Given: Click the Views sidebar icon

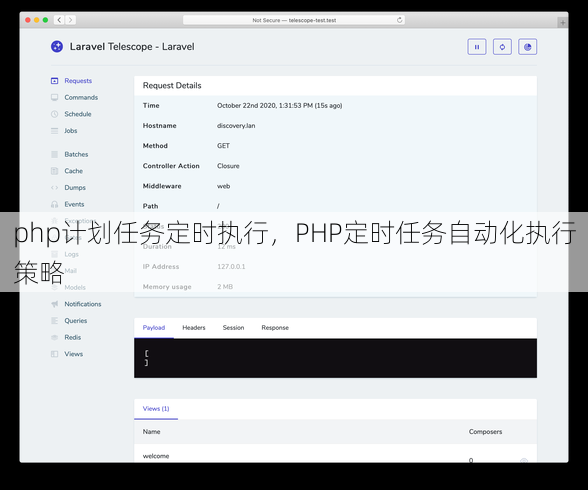Looking at the screenshot, I should [x=54, y=354].
